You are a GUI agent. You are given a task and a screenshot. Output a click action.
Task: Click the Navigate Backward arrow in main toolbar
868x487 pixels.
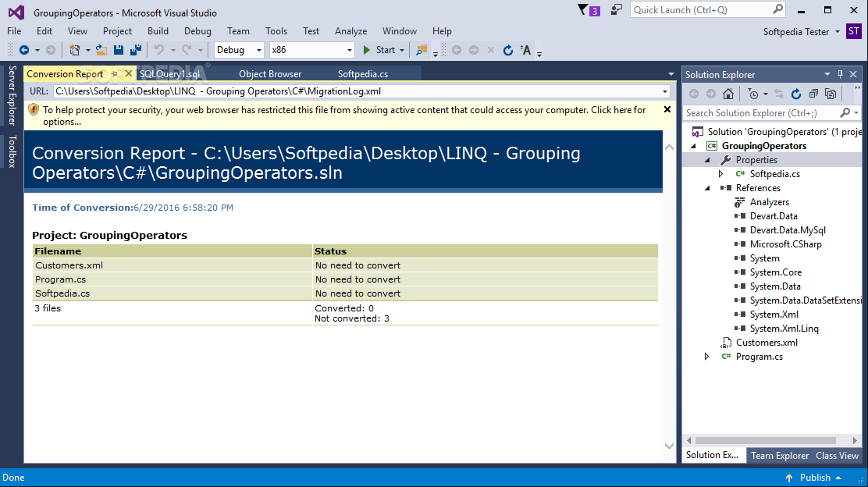coord(23,50)
